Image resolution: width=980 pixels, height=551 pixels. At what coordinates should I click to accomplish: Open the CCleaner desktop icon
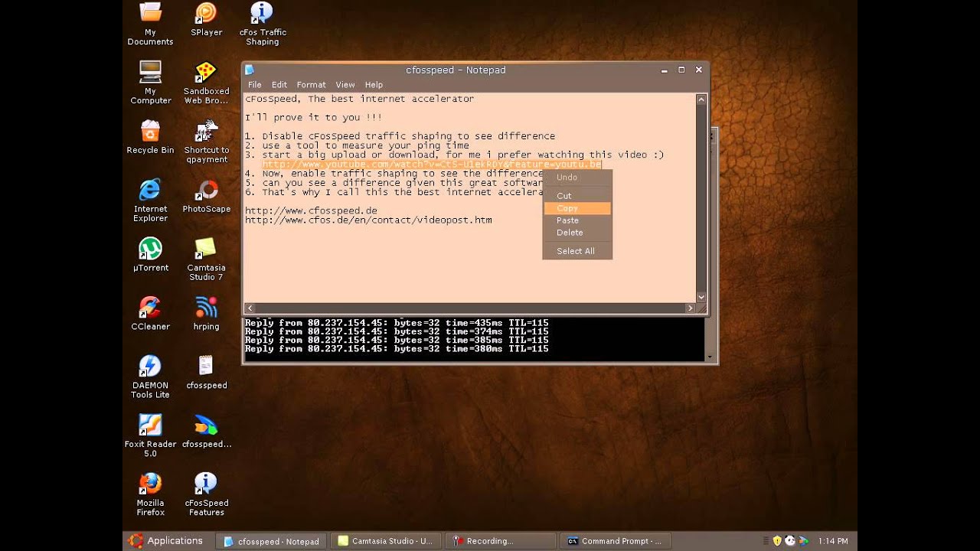tap(150, 314)
